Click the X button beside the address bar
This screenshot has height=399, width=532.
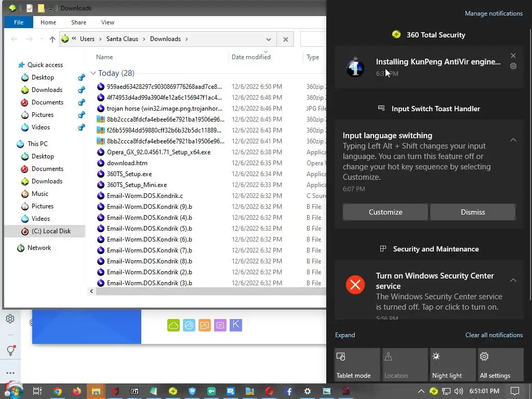[x=286, y=39]
